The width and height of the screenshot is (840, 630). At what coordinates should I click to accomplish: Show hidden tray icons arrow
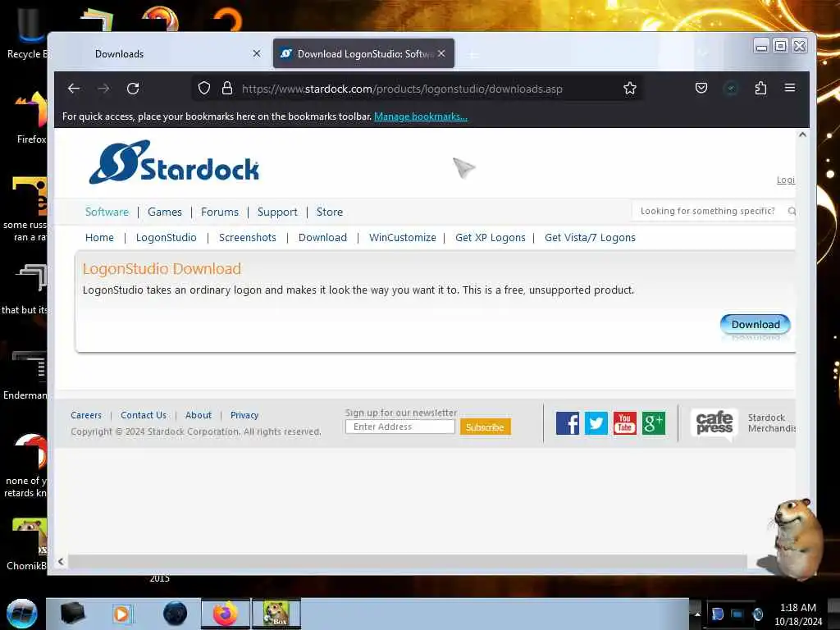click(697, 614)
